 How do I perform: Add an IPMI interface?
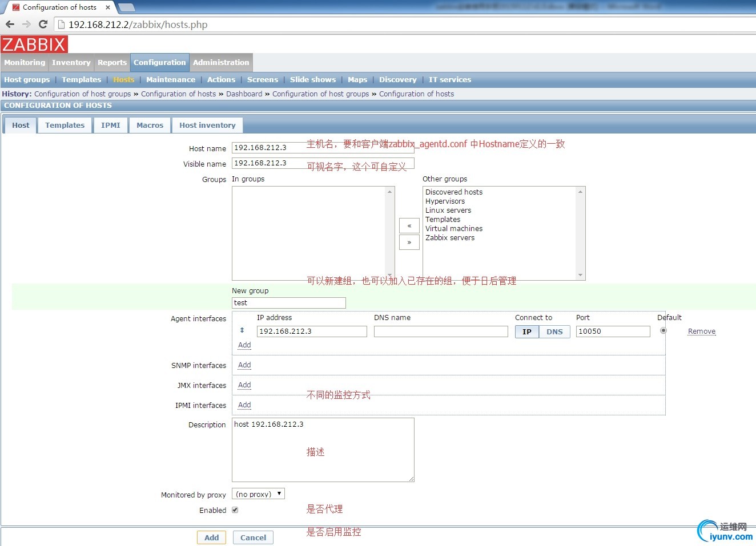click(244, 405)
